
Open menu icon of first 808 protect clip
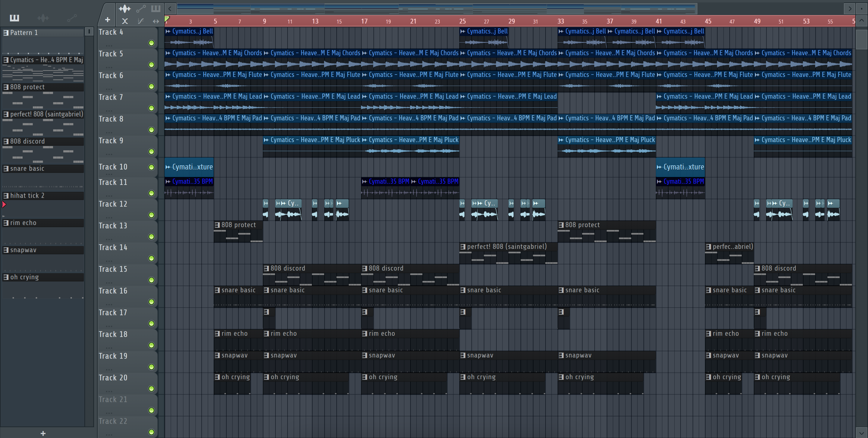[217, 225]
